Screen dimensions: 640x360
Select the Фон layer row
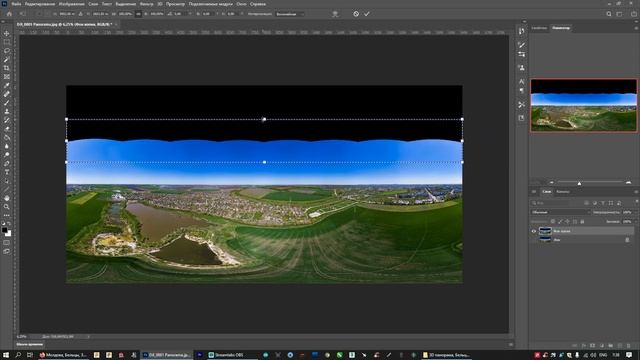tap(582, 240)
